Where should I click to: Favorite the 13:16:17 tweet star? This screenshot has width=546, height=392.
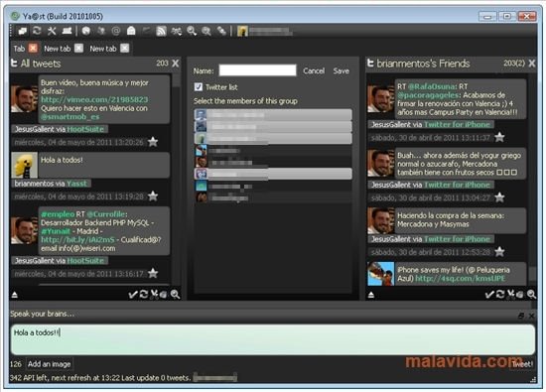point(153,273)
